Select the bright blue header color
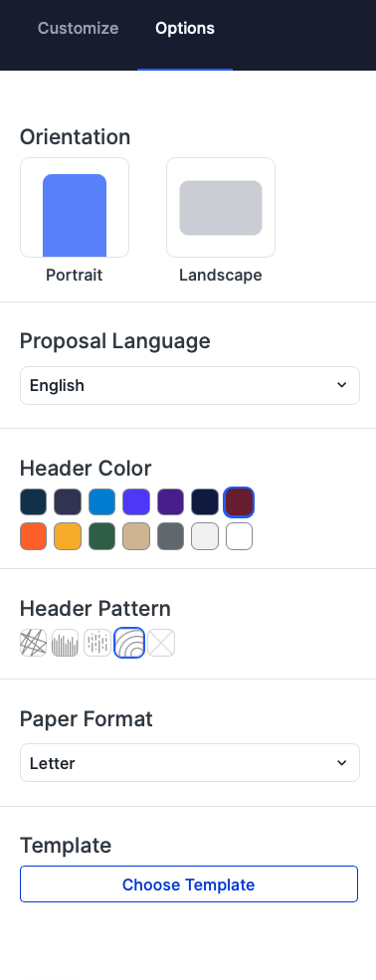The height and width of the screenshot is (980, 376). [x=101, y=501]
